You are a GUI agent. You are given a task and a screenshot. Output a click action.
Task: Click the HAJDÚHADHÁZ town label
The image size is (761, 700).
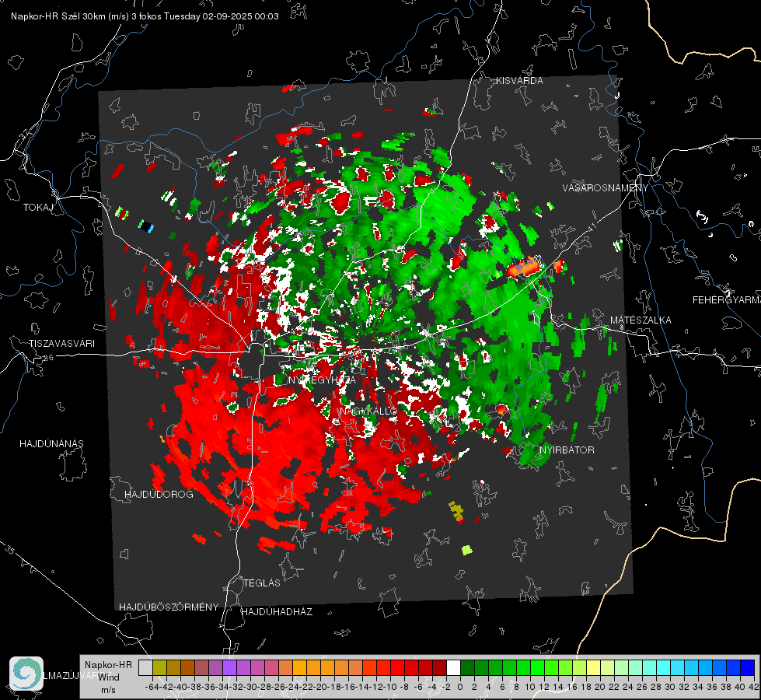pyautogui.click(x=277, y=611)
